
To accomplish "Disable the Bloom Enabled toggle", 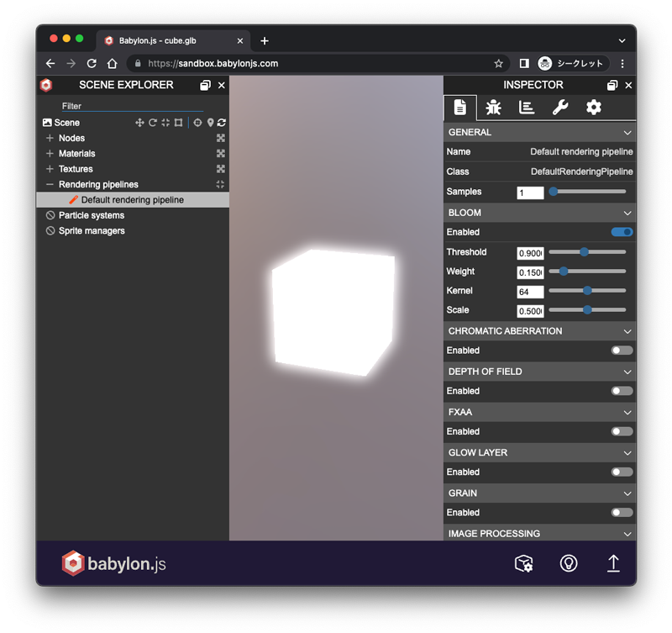I will click(x=622, y=232).
